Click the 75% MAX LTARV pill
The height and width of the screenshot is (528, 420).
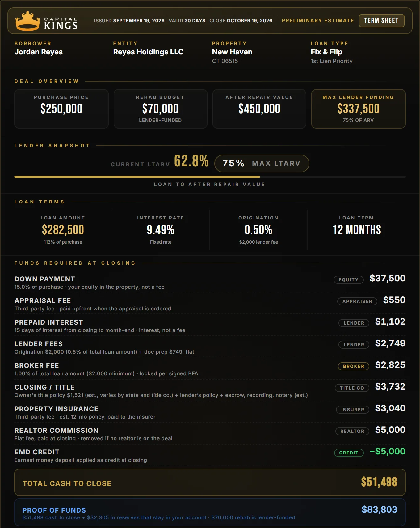point(262,164)
